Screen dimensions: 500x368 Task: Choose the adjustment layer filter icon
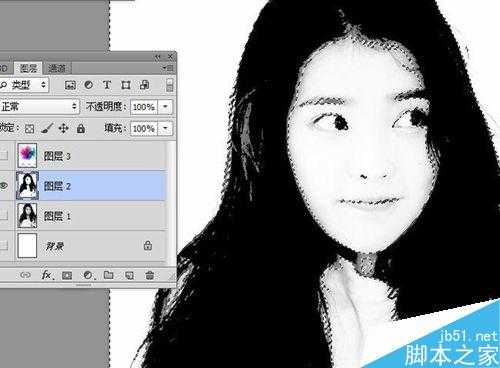(88, 85)
